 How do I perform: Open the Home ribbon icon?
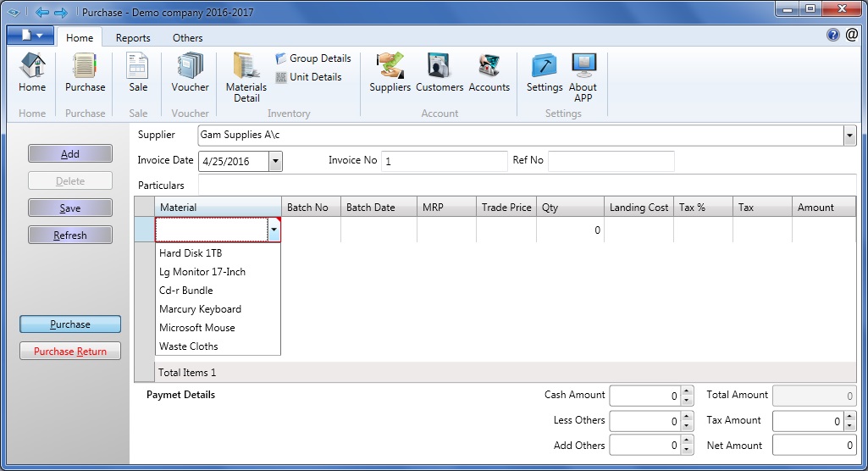click(32, 72)
